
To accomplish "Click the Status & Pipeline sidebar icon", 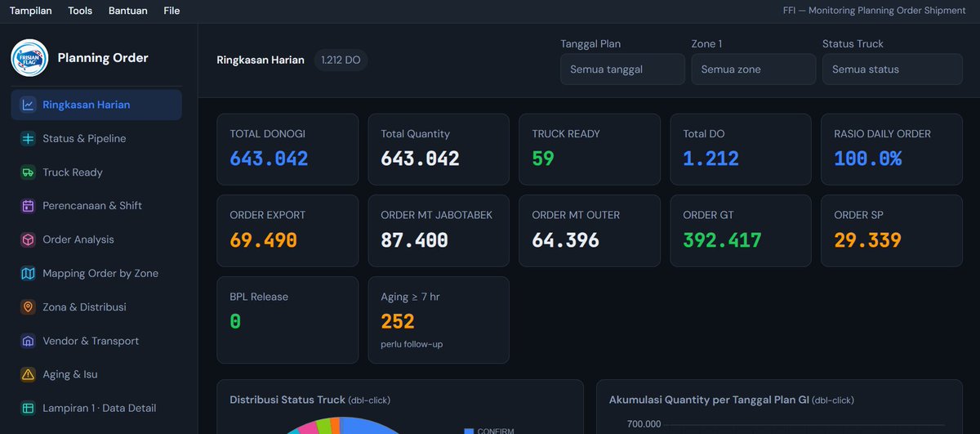I will [x=28, y=139].
